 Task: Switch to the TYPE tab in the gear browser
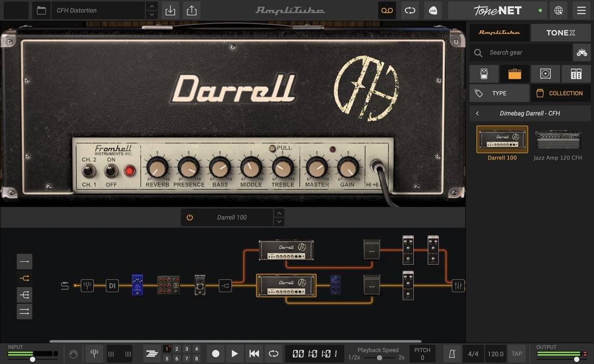point(499,93)
